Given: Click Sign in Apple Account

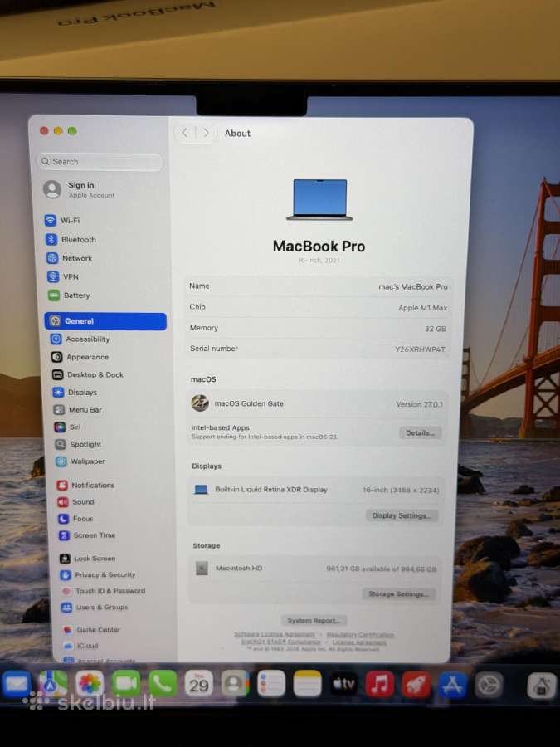Looking at the screenshot, I should 80,189.
